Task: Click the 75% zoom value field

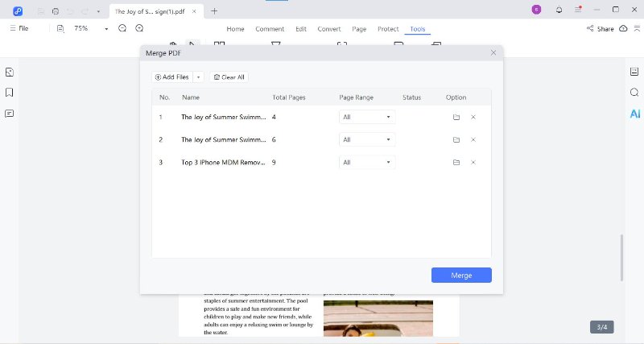Action: pyautogui.click(x=81, y=28)
